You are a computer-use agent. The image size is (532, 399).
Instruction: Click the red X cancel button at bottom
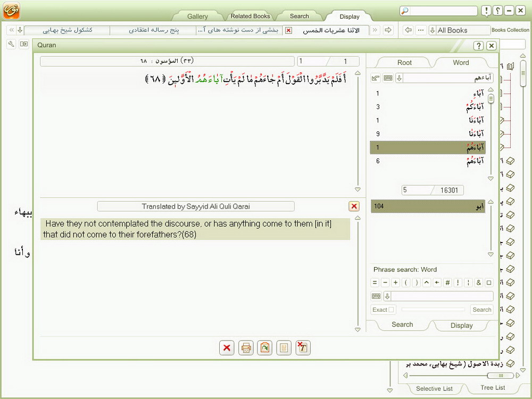point(227,348)
